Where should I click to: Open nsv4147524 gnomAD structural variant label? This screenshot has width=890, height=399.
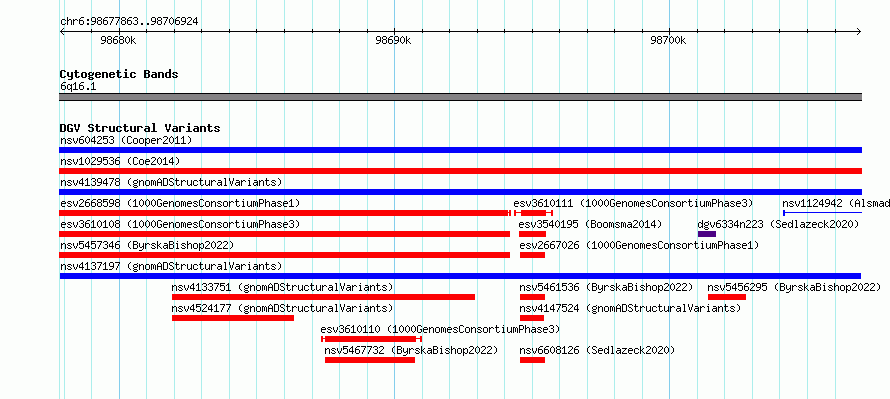click(x=630, y=308)
